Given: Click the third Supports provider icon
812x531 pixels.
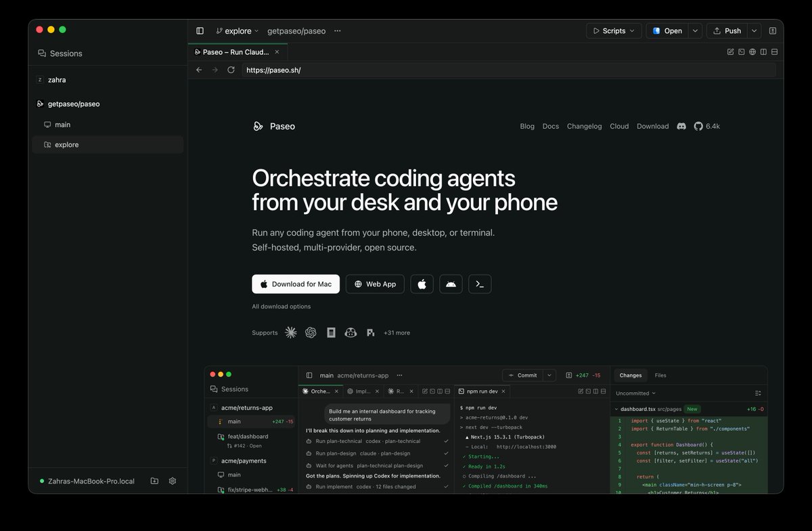Looking at the screenshot, I should pos(331,333).
